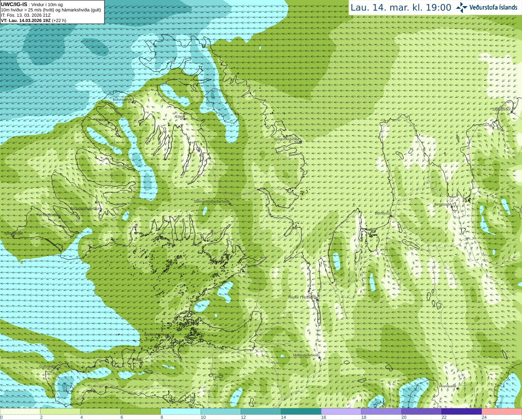The height and width of the screenshot is (420, 522).
Task: Click the Steingrímsfjarðarheiði station label
Action: [211, 201]
